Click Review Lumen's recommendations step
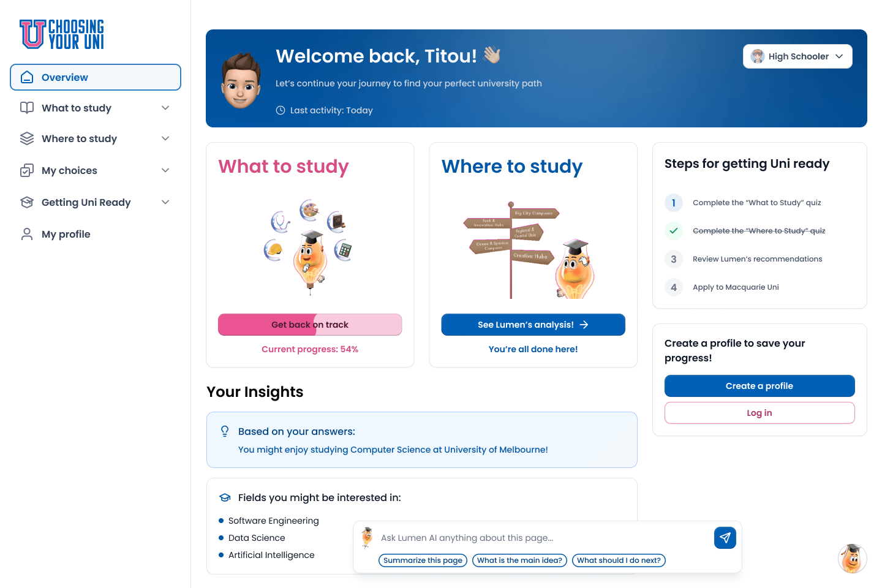 coord(758,259)
